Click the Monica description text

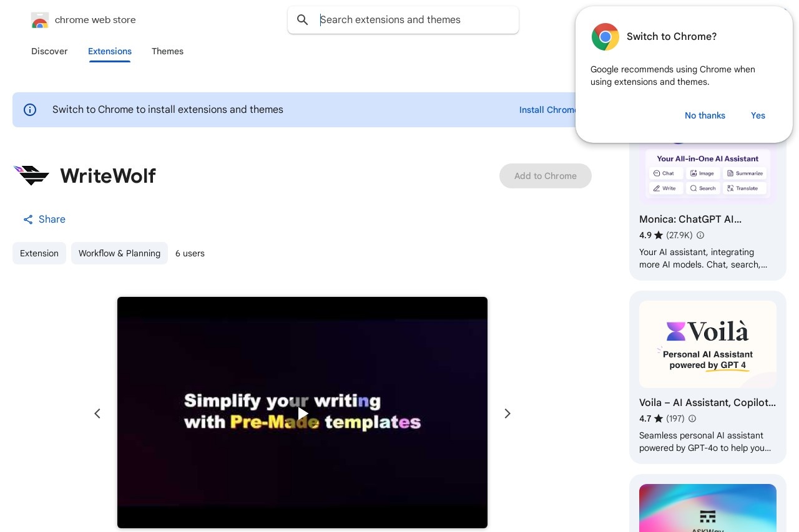pos(703,258)
